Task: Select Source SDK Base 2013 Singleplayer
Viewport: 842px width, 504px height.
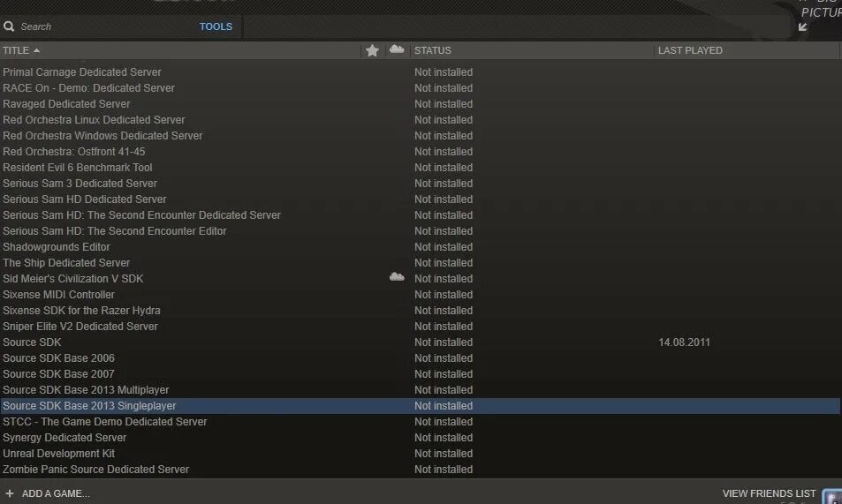Action: pos(89,406)
